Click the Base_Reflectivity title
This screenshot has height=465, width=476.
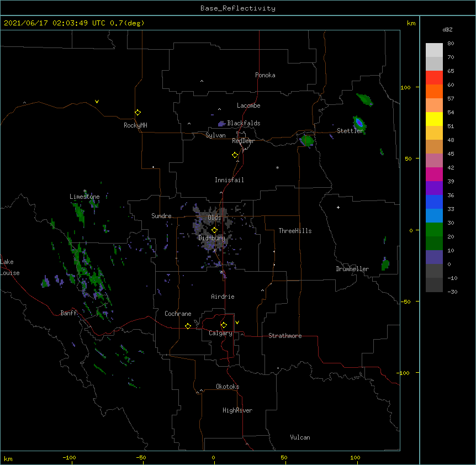238,8
